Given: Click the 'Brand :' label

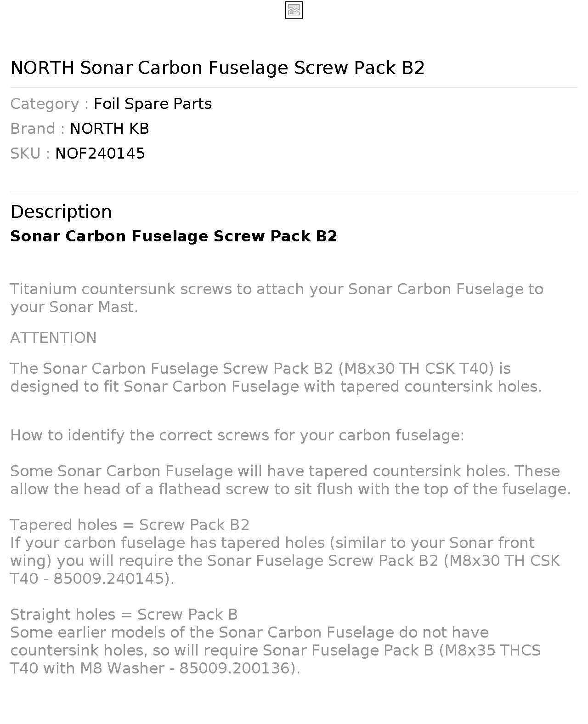Looking at the screenshot, I should tap(38, 129).
